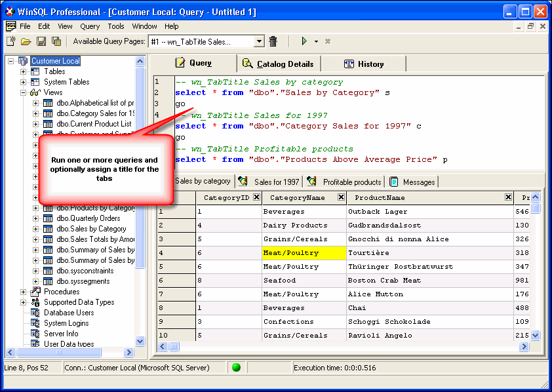Viewport: 552px width, 392px height.
Task: Select the User Data types tree item
Action: [69, 343]
